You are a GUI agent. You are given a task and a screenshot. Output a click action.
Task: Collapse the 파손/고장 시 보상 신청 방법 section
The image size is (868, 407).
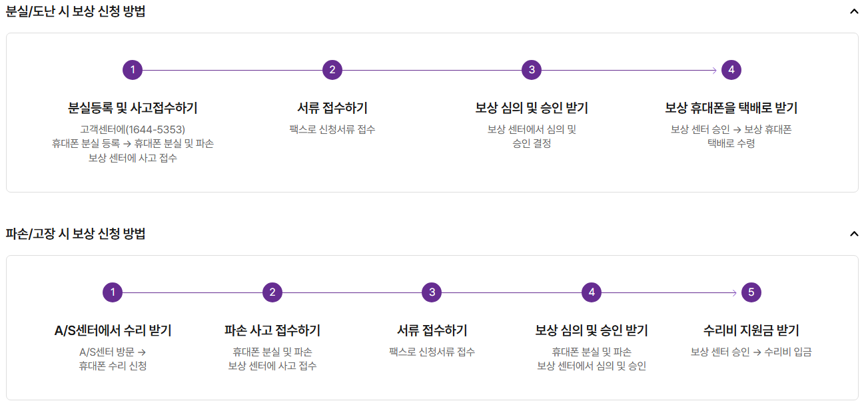(x=853, y=232)
